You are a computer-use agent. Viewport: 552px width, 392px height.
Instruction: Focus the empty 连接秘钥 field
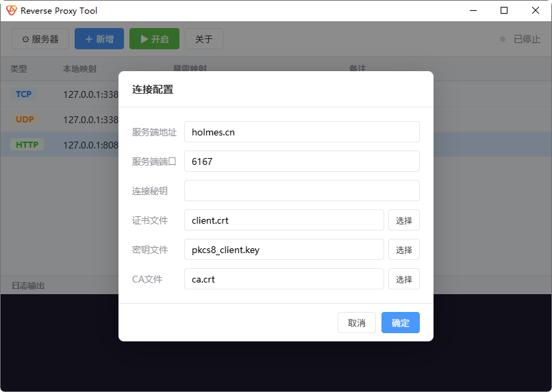[x=302, y=191]
